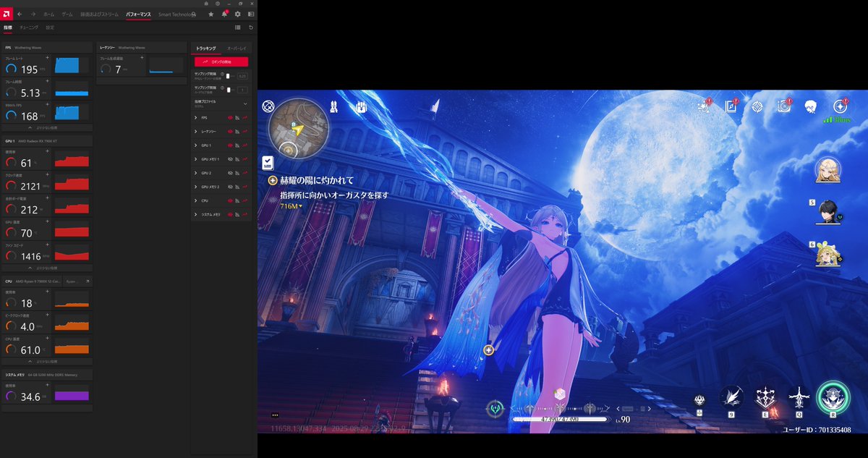The image size is (868, 458).
Task: Click the plus on the 5.13 frame time card
Action: pyautogui.click(x=48, y=81)
